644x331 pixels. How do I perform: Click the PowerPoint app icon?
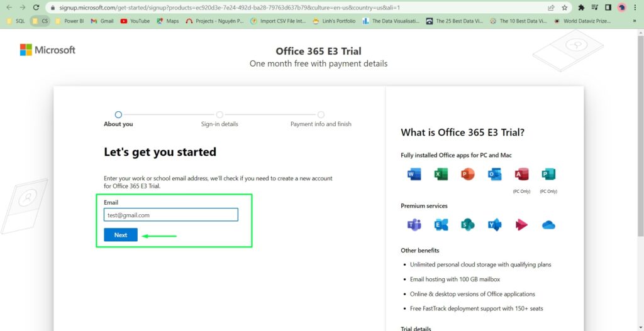click(x=468, y=175)
